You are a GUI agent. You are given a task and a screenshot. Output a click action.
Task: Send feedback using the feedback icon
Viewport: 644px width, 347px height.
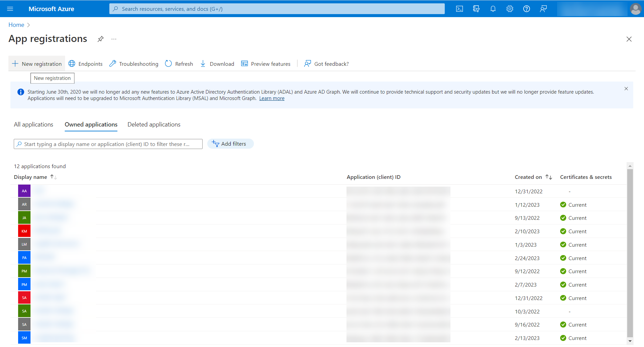(543, 9)
